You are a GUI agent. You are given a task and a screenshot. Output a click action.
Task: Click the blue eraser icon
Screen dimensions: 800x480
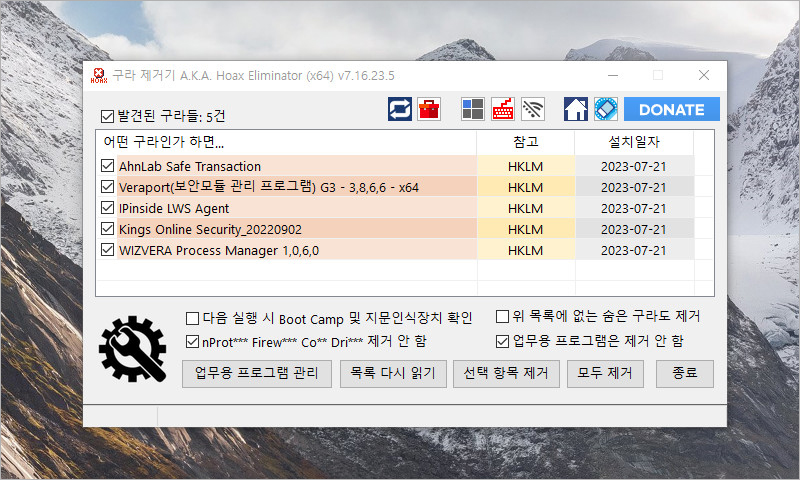pos(606,109)
